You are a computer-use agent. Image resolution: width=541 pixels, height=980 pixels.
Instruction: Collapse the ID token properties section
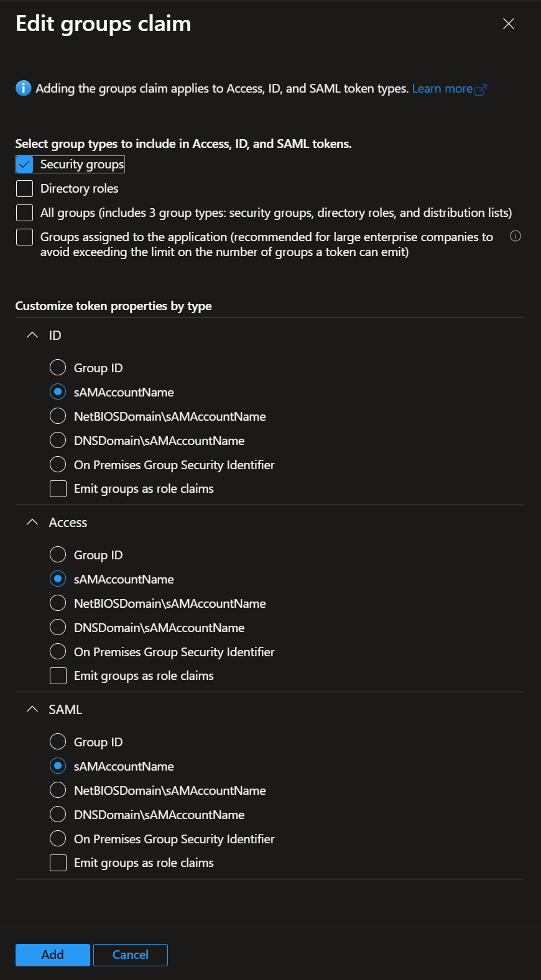[32, 335]
